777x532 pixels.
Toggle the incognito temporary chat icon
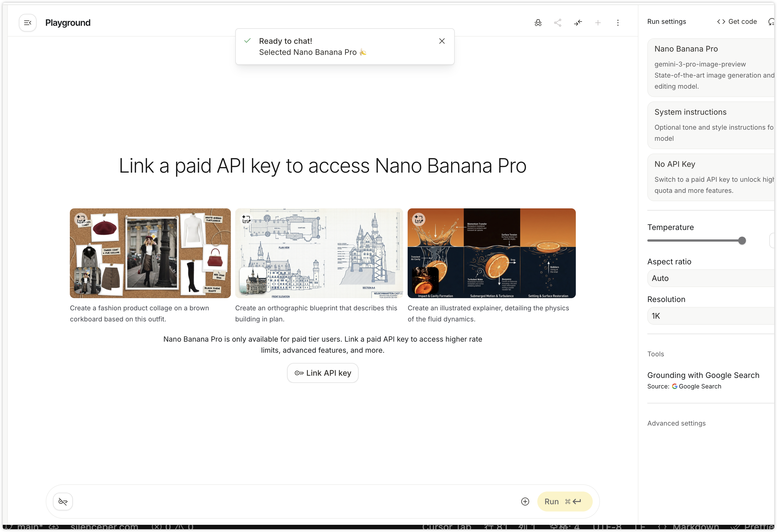point(538,23)
